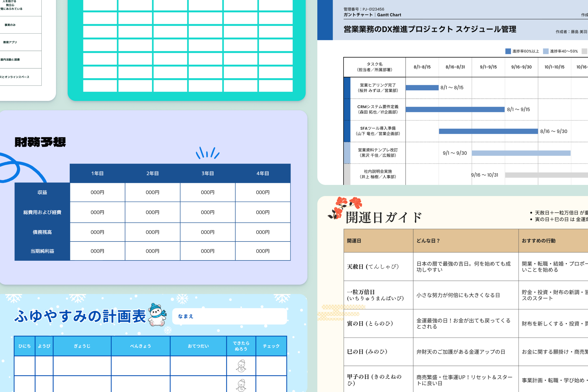The image size is (588, 392).
Task: Click the タスク名 column header
Action: (375, 67)
